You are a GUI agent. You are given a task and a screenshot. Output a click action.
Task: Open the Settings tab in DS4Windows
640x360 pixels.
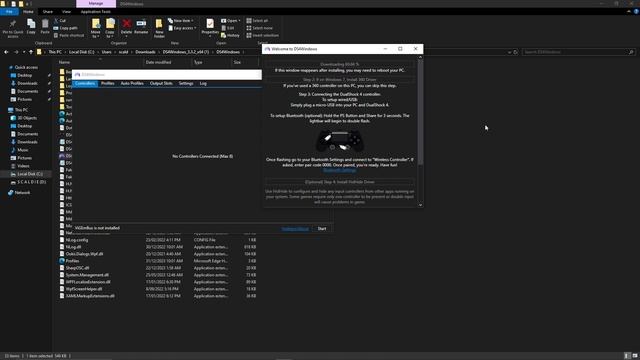point(186,83)
